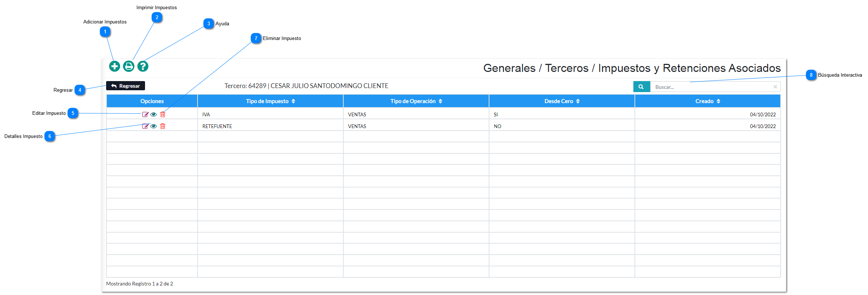Sort by Tipo de Impuesto column

(x=270, y=101)
